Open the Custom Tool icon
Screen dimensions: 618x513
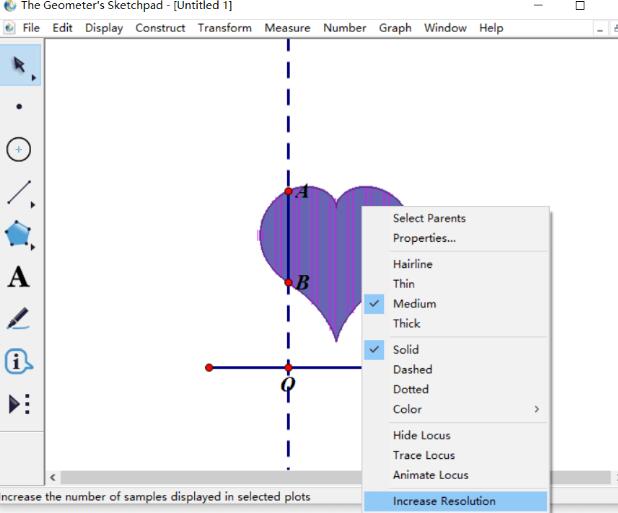19,404
